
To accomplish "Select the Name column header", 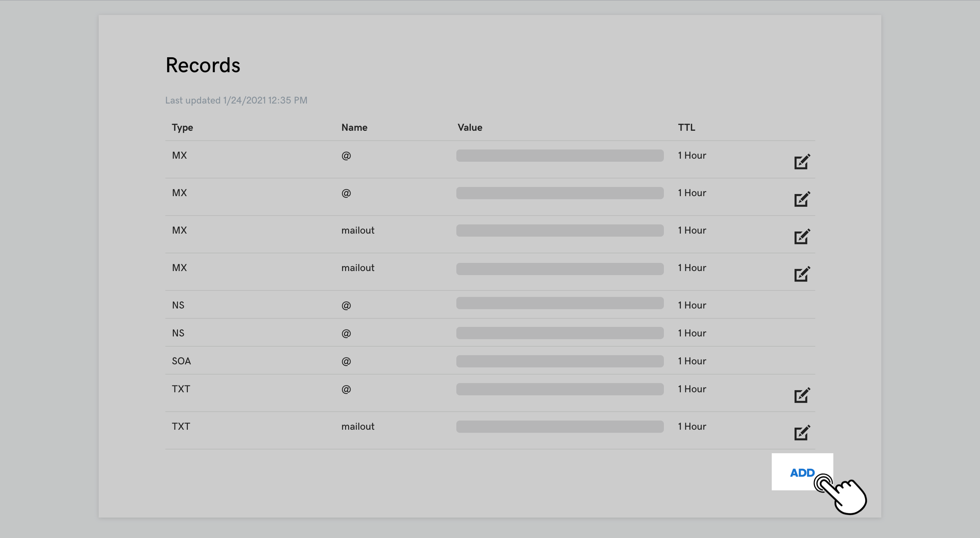I will 354,128.
